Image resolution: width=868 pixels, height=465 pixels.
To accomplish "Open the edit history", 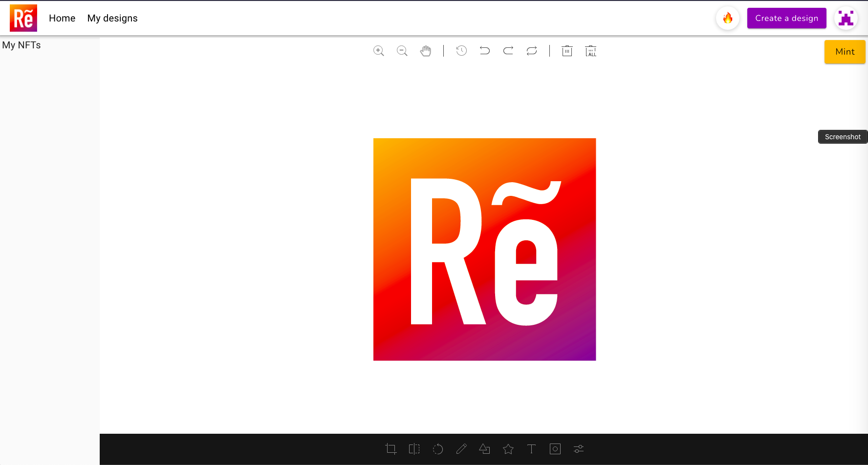I will [x=461, y=51].
